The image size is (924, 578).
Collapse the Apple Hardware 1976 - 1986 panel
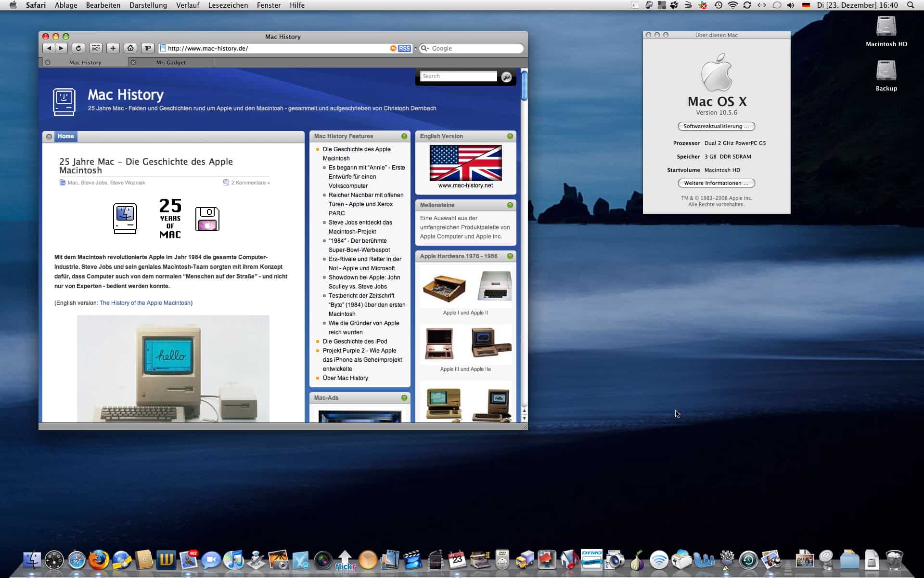pyautogui.click(x=510, y=256)
